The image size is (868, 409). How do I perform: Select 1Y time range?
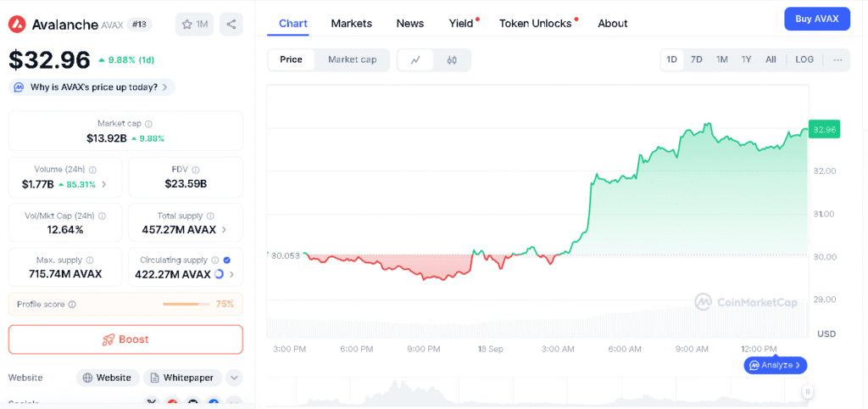(746, 60)
